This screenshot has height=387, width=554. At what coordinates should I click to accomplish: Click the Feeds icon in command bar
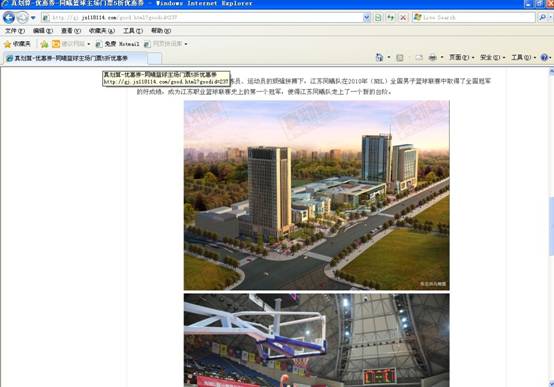400,57
